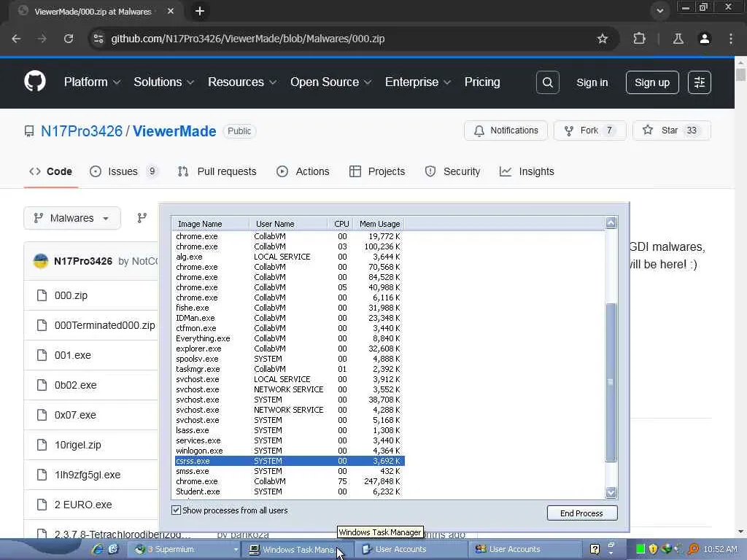This screenshot has height=560, width=747.
Task: Open 000Terminated000.zip file
Action: coord(105,325)
